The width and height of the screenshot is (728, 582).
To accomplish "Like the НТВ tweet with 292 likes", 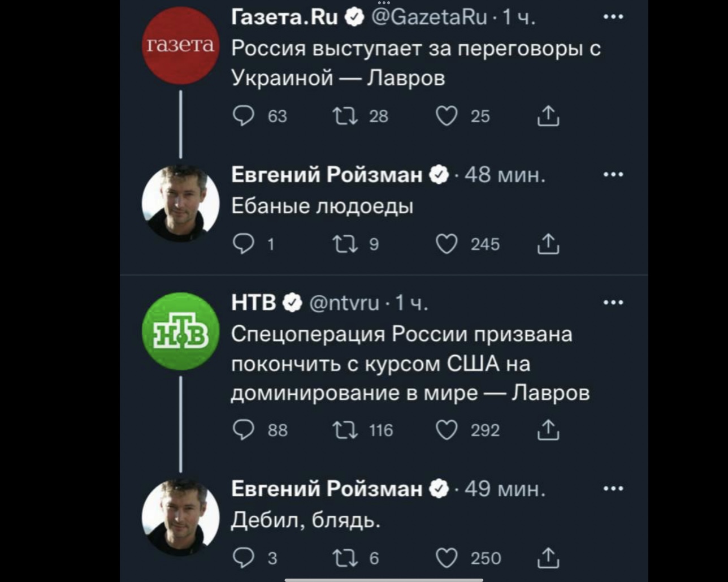I will (447, 430).
